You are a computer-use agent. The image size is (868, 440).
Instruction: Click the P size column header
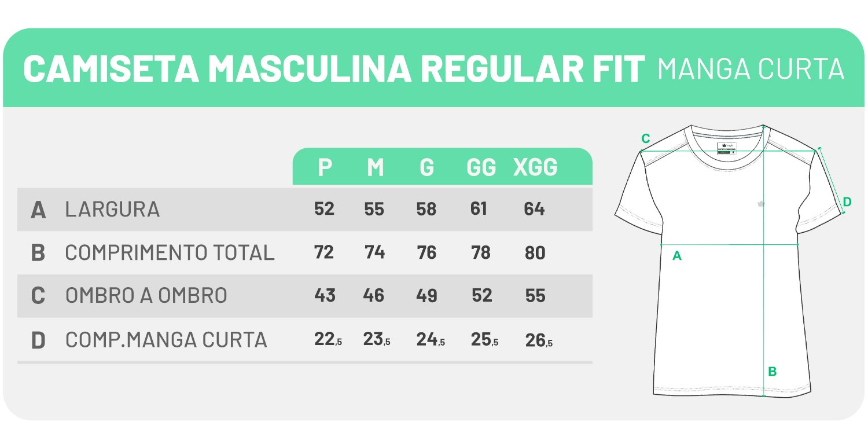pos(325,168)
